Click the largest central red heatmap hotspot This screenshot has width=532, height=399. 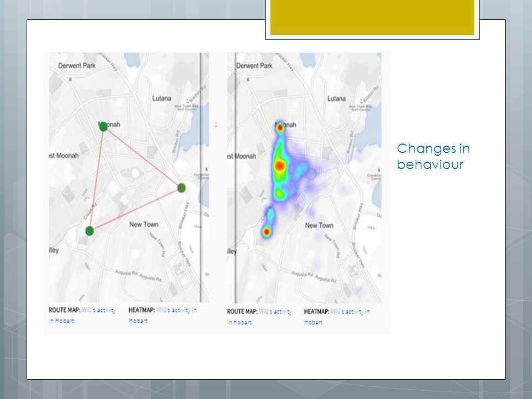tap(279, 166)
